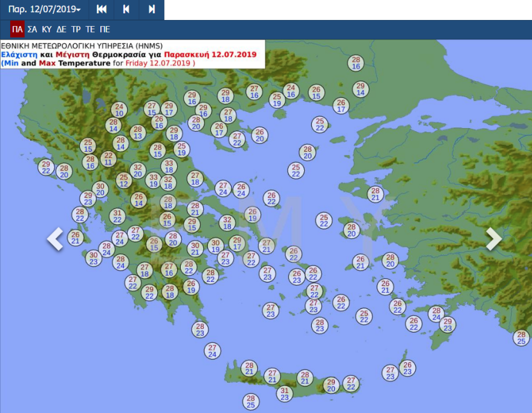Switch to the ΠΕ day tab
The width and height of the screenshot is (532, 413).
pyautogui.click(x=105, y=29)
